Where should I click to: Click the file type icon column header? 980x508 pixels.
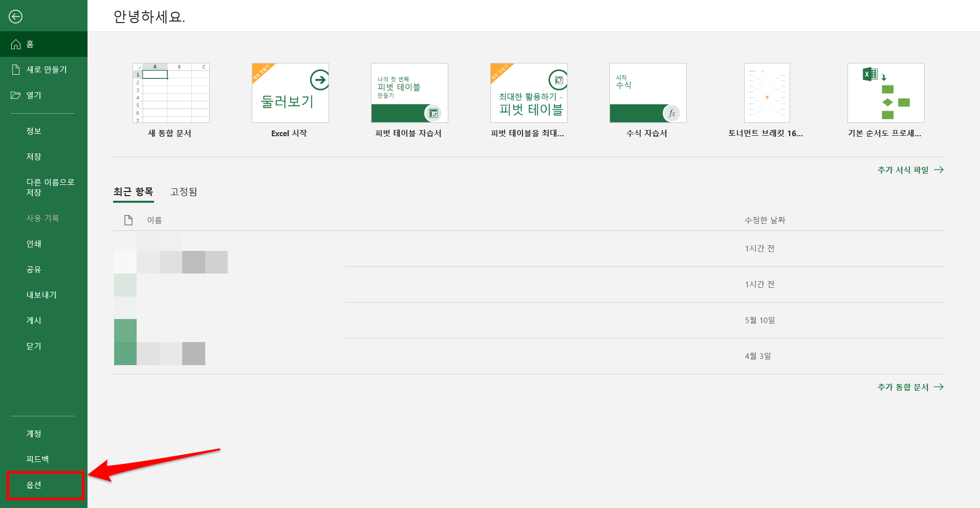(128, 220)
